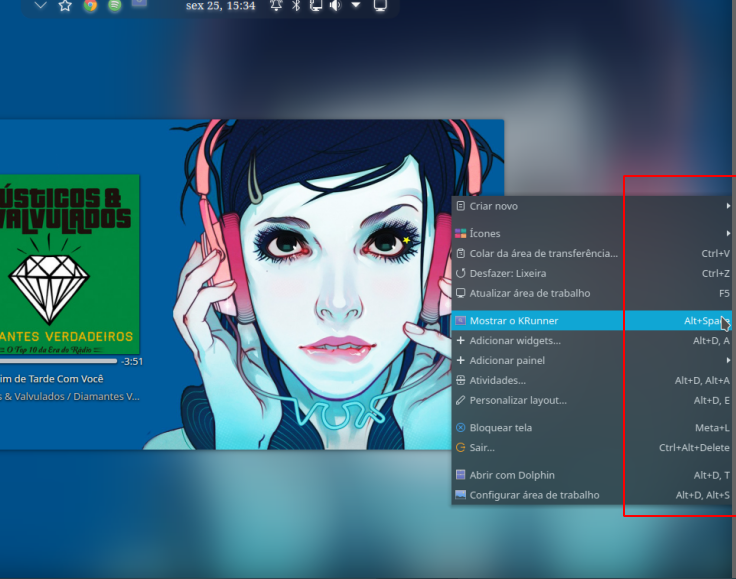This screenshot has width=736, height=579.
Task: Click the Diamantes Verdadeiros album cover
Action: pos(69,264)
